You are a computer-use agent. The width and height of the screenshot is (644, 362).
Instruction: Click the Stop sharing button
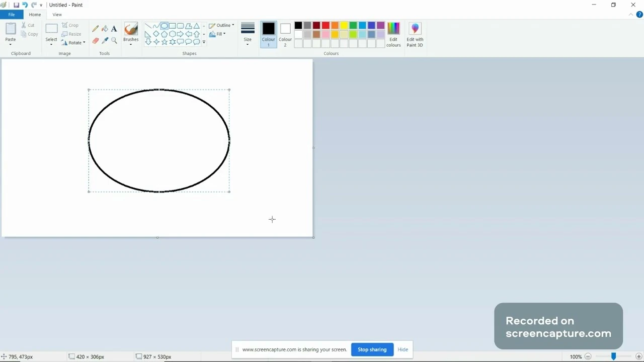pos(372,349)
